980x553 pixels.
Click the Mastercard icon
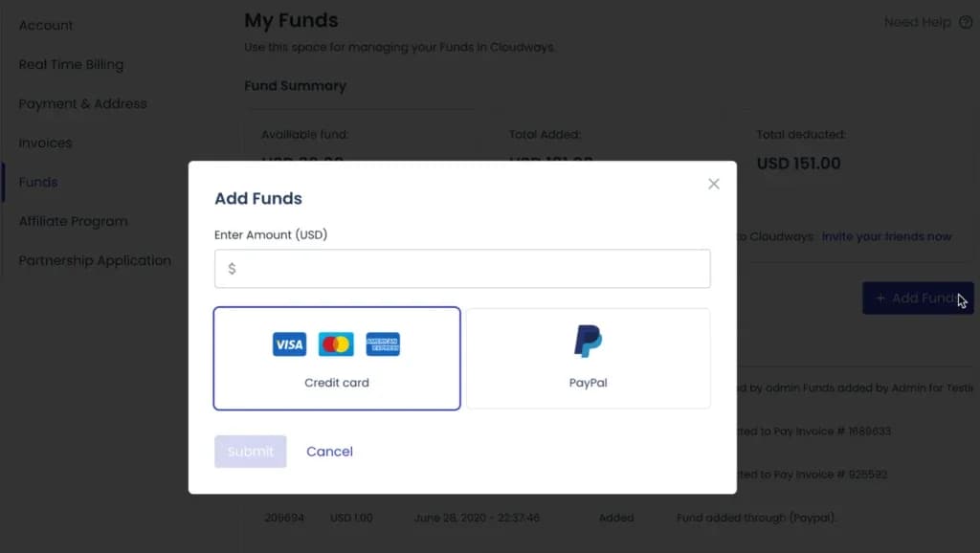[335, 343]
